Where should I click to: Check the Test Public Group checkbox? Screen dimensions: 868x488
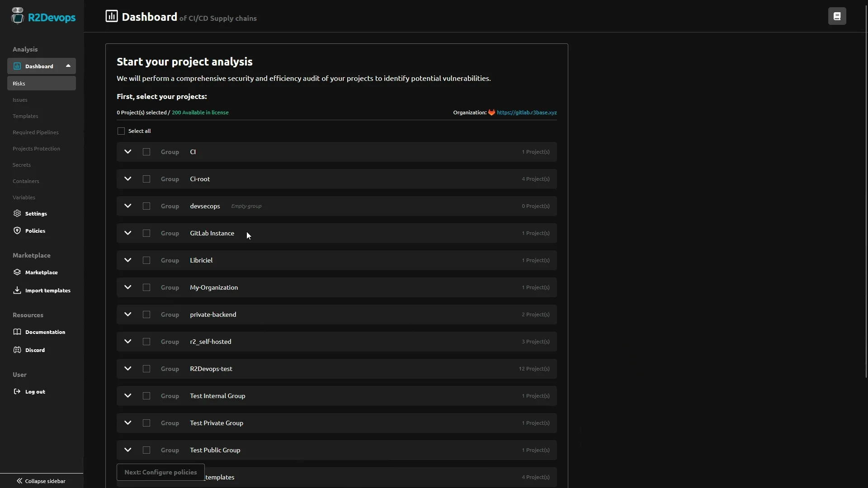tap(146, 450)
